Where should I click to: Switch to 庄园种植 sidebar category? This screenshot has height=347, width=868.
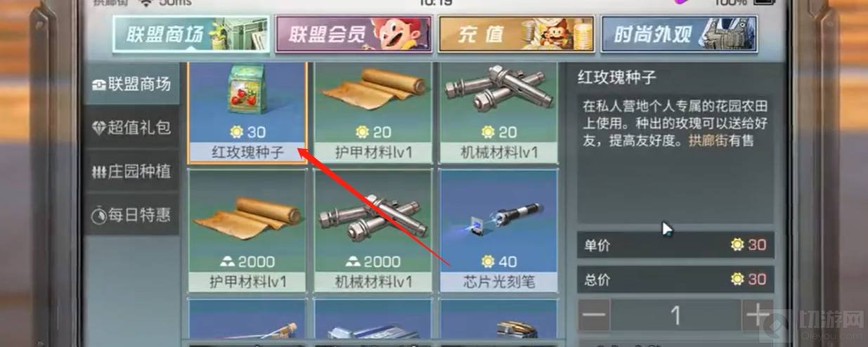pos(131,171)
